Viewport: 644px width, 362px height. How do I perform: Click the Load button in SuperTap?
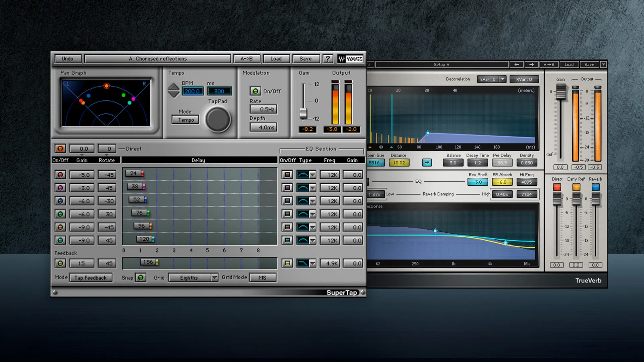(x=276, y=59)
